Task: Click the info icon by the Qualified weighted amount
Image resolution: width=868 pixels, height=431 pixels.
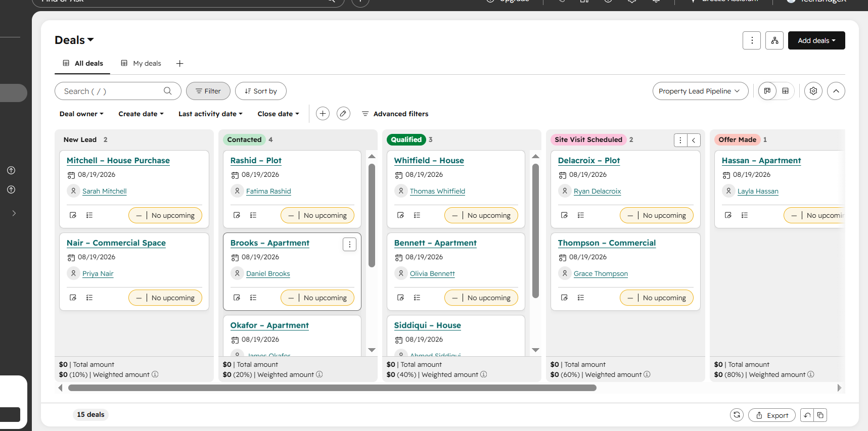Action: (484, 374)
